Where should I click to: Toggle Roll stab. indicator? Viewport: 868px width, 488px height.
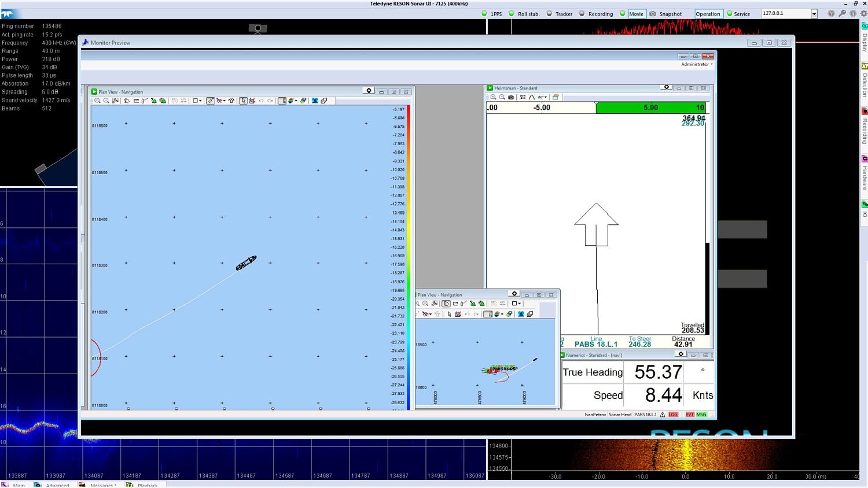pos(511,14)
